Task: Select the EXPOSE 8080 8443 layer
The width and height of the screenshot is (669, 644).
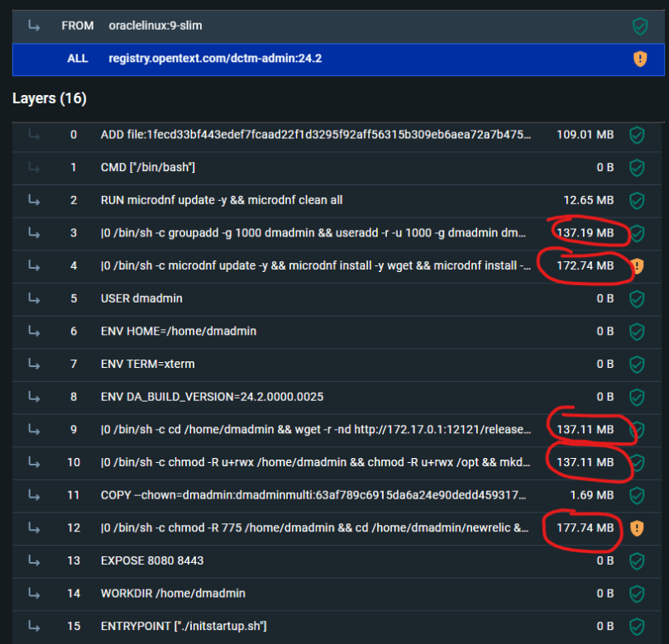Action: [337, 561]
